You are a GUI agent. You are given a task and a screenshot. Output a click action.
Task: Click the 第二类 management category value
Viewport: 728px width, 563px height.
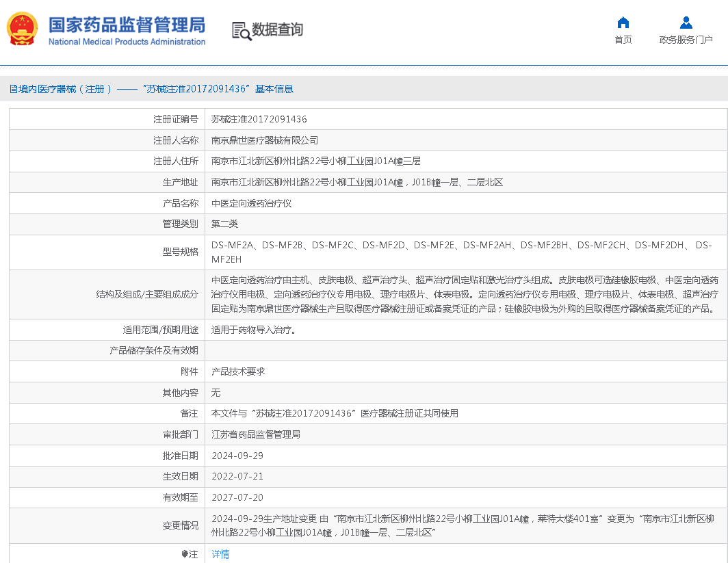224,224
